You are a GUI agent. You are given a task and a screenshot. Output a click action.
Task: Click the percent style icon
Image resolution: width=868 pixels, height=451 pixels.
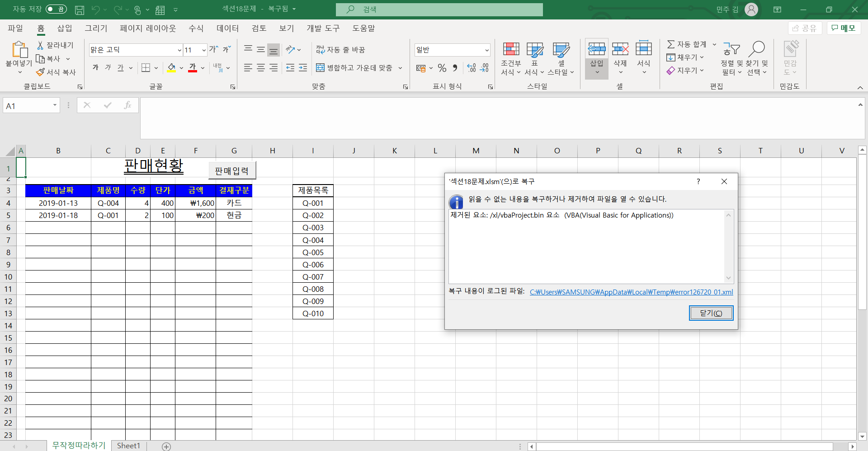(442, 68)
